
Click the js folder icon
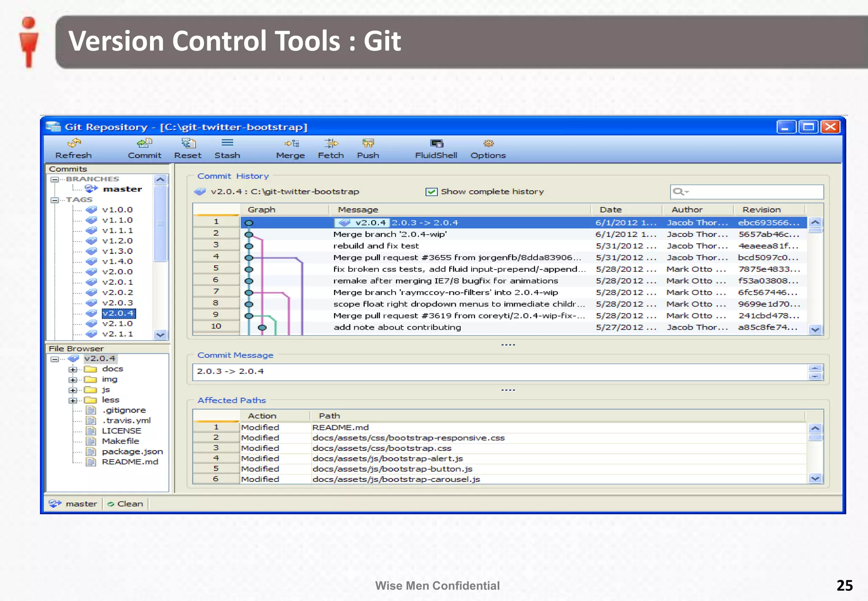(90, 390)
